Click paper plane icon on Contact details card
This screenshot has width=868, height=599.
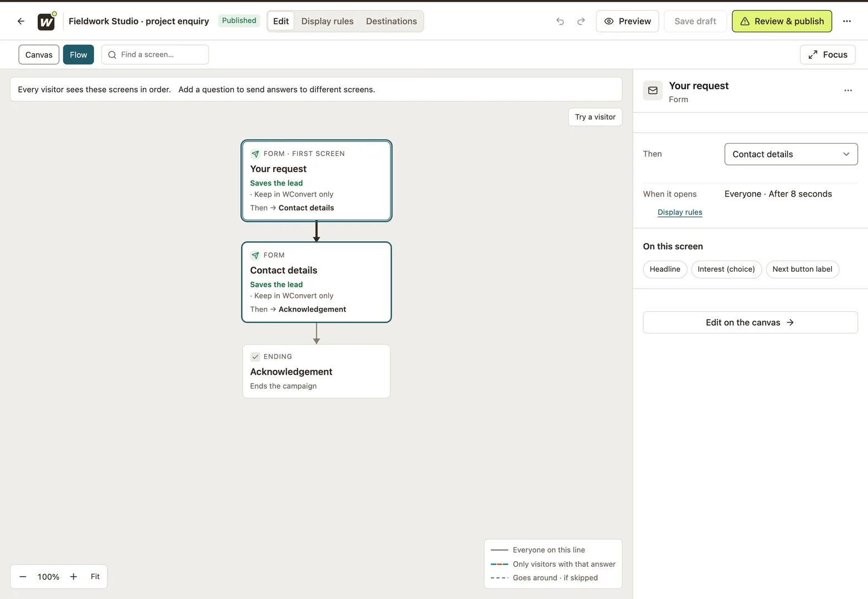tap(255, 255)
